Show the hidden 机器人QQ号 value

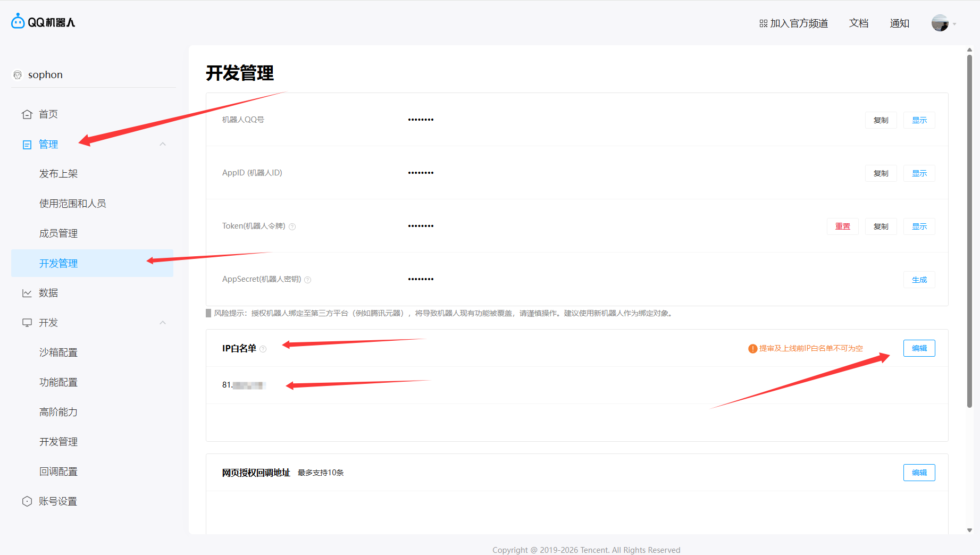click(919, 120)
